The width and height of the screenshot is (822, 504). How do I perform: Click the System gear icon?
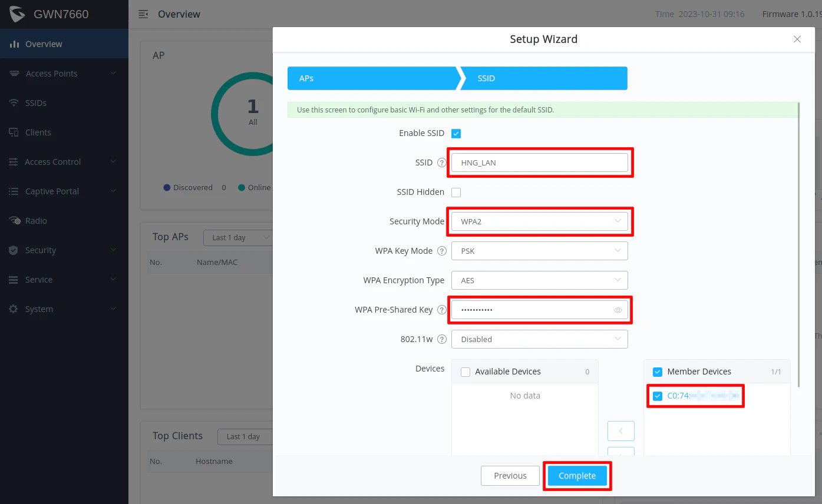pos(14,309)
